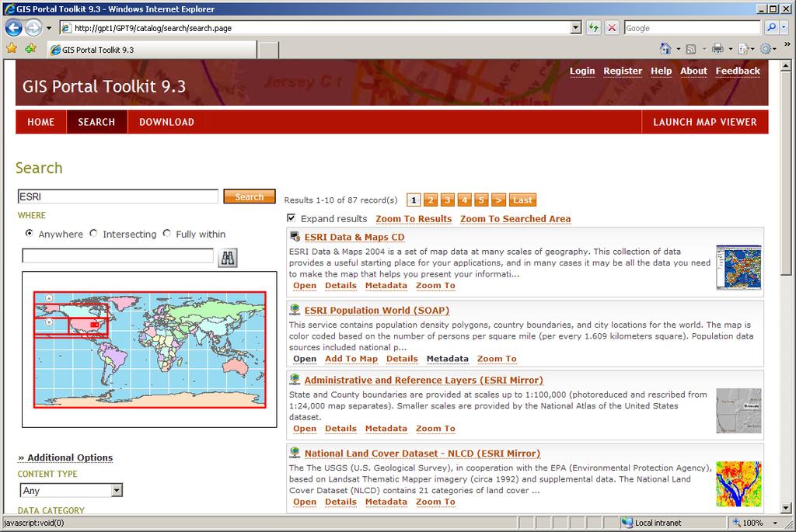Click the Refresh page icon
Viewport: 796px width, 532px height.
[x=593, y=28]
